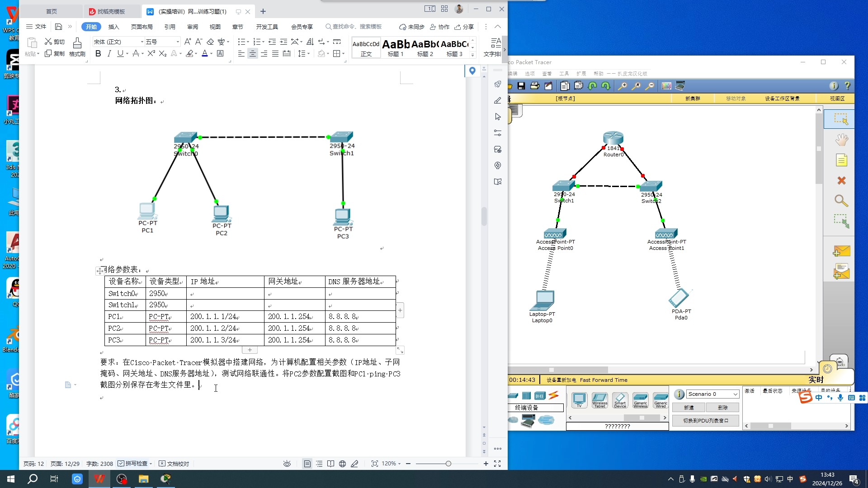Open the 文件 menu in WPS
Image resolution: width=868 pixels, height=488 pixels.
36,27
